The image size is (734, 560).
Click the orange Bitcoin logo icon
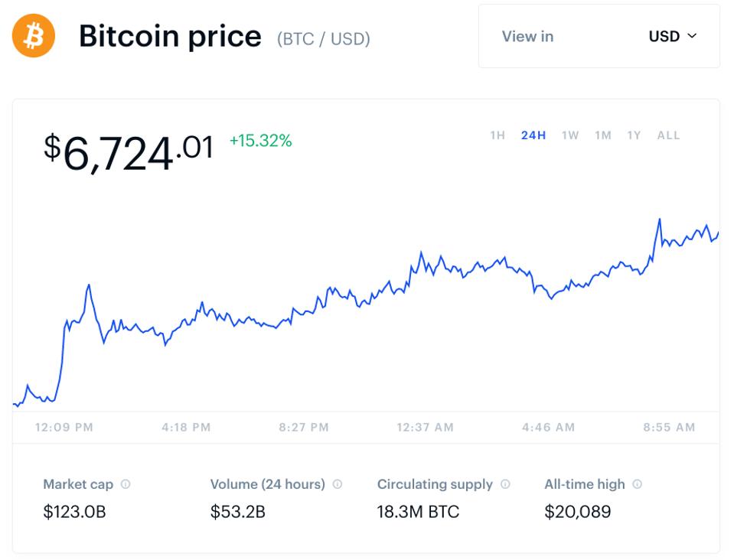coord(32,35)
